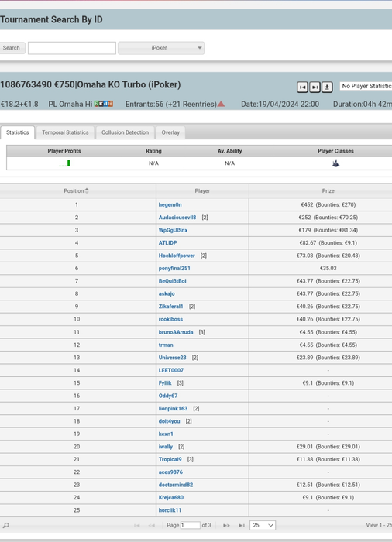Open player ATLIDP's profile
Image resolution: width=392 pixels, height=542 pixels.
[x=167, y=243]
